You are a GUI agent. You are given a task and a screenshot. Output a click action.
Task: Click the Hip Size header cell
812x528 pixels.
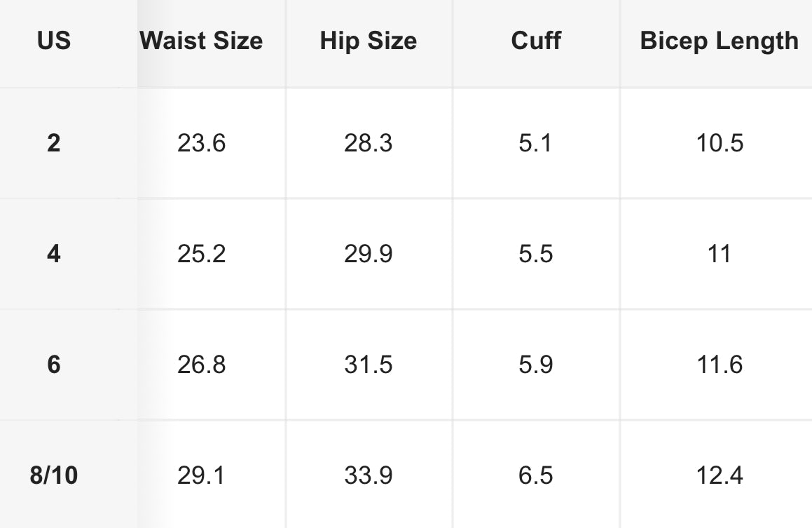pyautogui.click(x=369, y=41)
